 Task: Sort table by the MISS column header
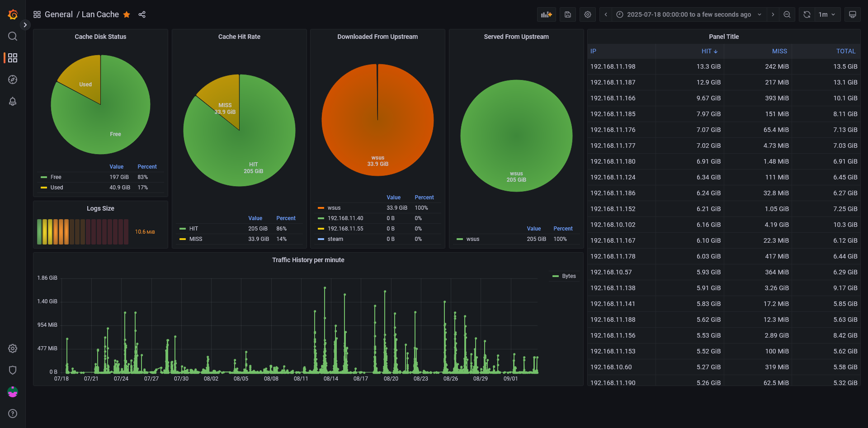779,51
